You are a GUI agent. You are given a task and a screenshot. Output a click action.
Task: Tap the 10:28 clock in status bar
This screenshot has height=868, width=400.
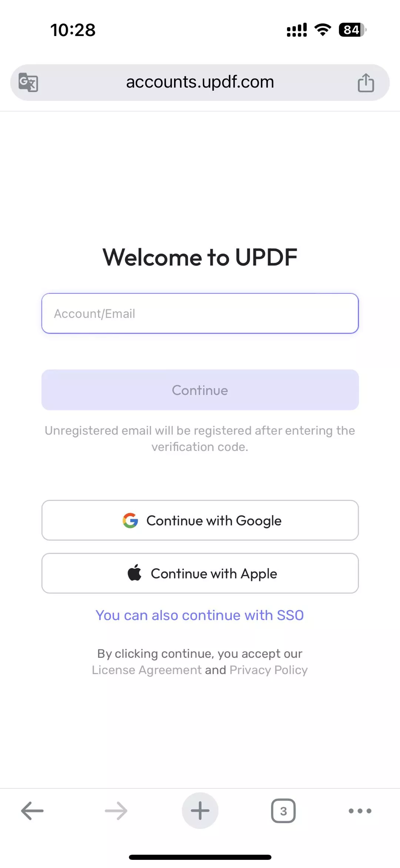(x=73, y=30)
